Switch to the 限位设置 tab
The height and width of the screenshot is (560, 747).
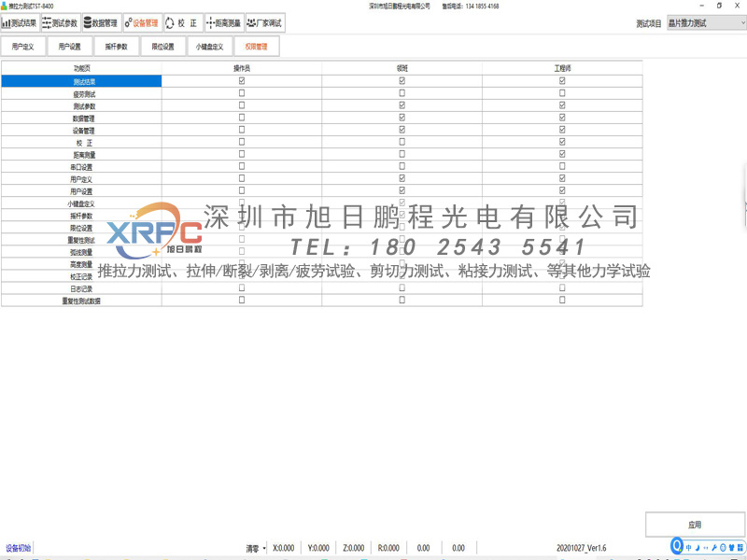pos(162,47)
